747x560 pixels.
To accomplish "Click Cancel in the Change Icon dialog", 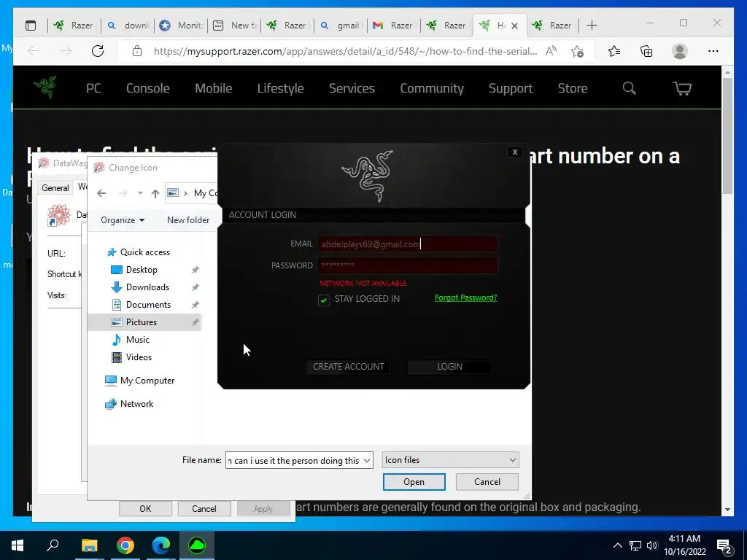I will coord(487,482).
